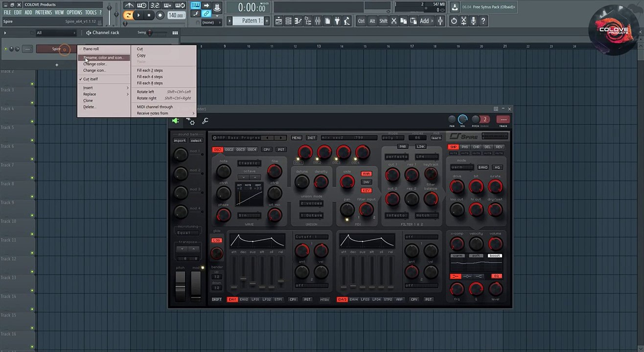This screenshot has height=352, width=644.
Task: Click the microphone recording icon
Action: (x=474, y=21)
